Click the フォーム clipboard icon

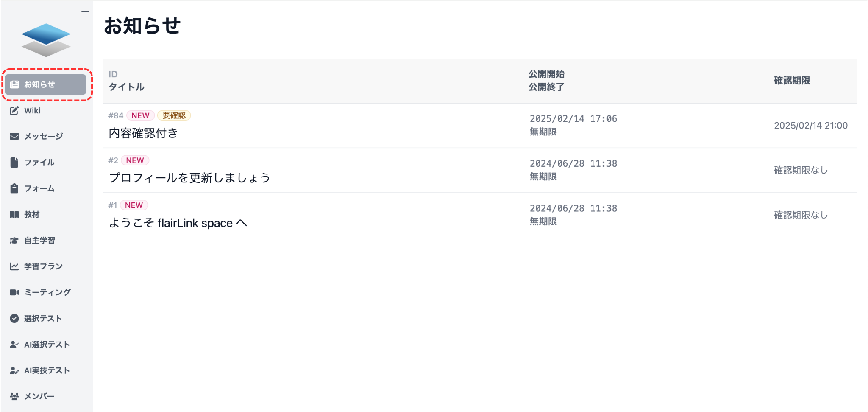click(14, 188)
